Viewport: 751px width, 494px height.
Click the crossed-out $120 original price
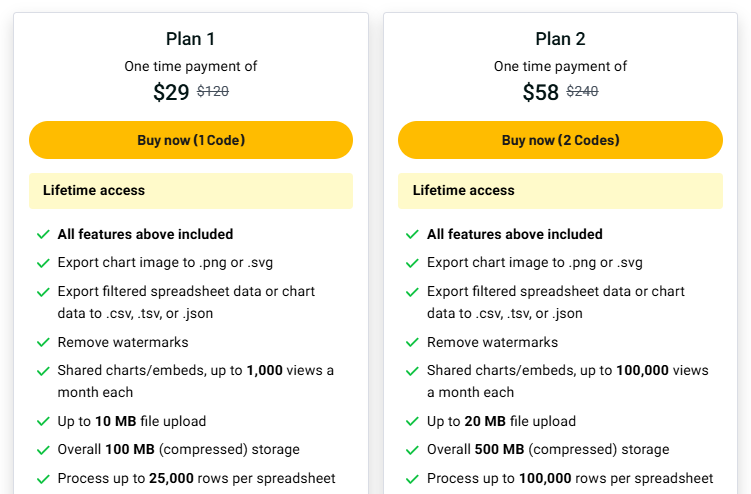pyautogui.click(x=213, y=92)
